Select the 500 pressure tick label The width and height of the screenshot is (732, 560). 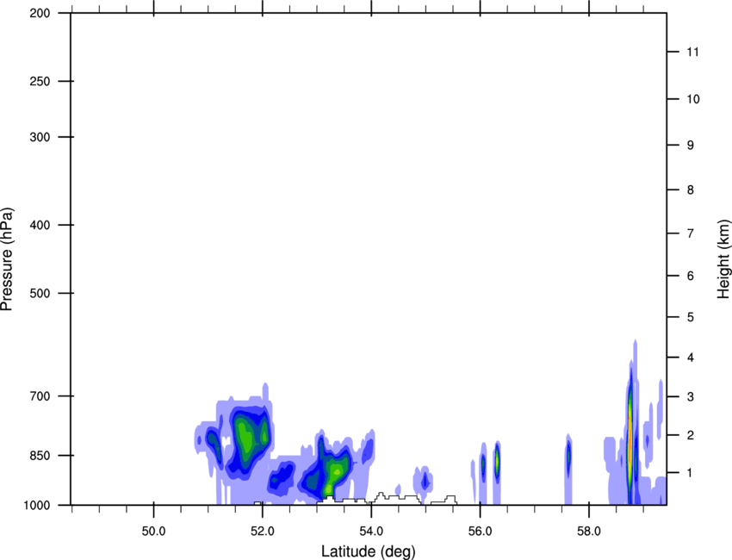tap(40, 294)
